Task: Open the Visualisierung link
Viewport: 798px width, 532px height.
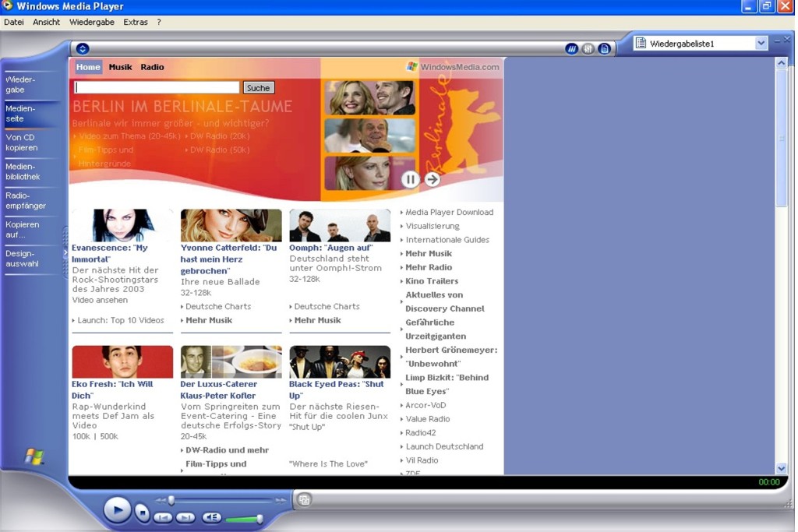Action: 432,226
